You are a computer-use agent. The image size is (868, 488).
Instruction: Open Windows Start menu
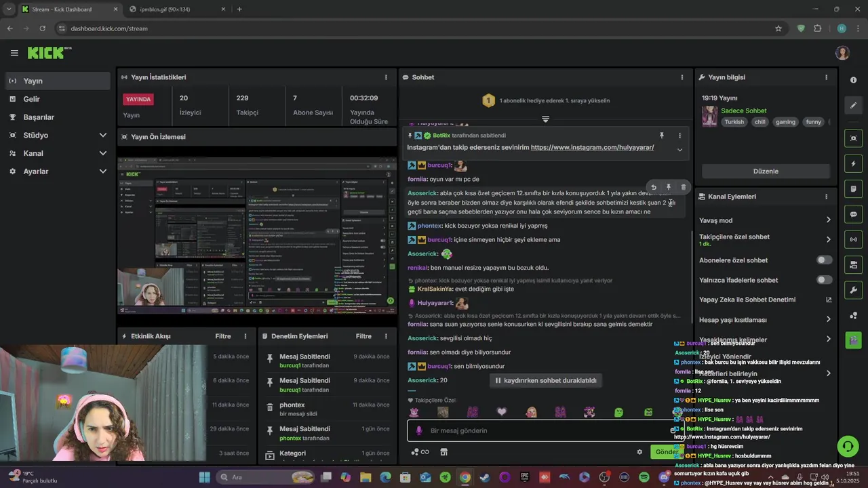(x=204, y=477)
